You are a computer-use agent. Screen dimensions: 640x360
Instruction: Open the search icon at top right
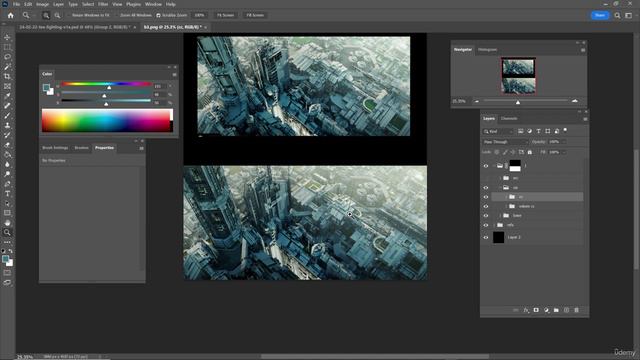[x=618, y=16]
